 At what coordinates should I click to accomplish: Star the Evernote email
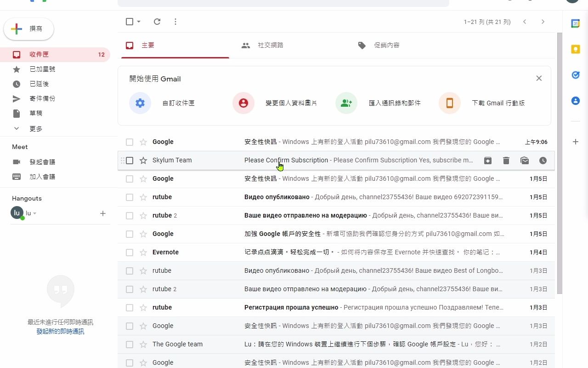143,252
